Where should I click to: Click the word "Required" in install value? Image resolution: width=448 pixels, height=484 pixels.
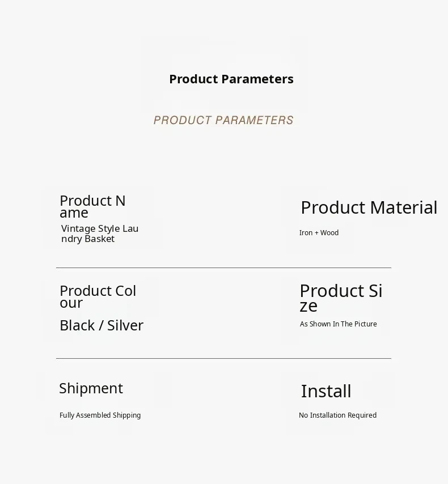pos(362,415)
